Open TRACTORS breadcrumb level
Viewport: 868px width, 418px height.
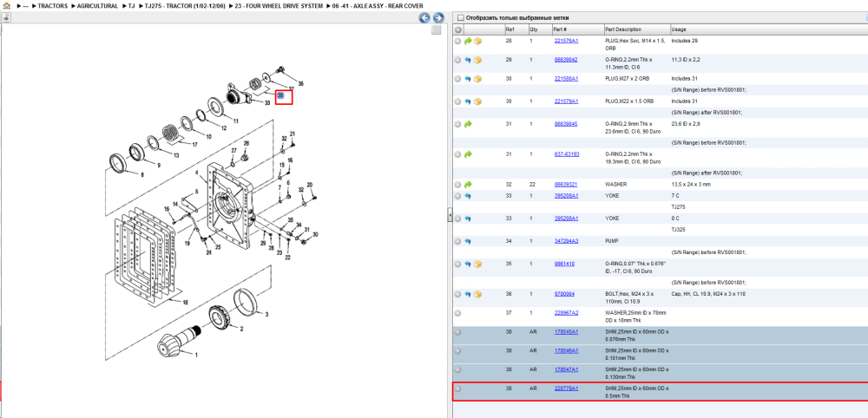point(53,6)
